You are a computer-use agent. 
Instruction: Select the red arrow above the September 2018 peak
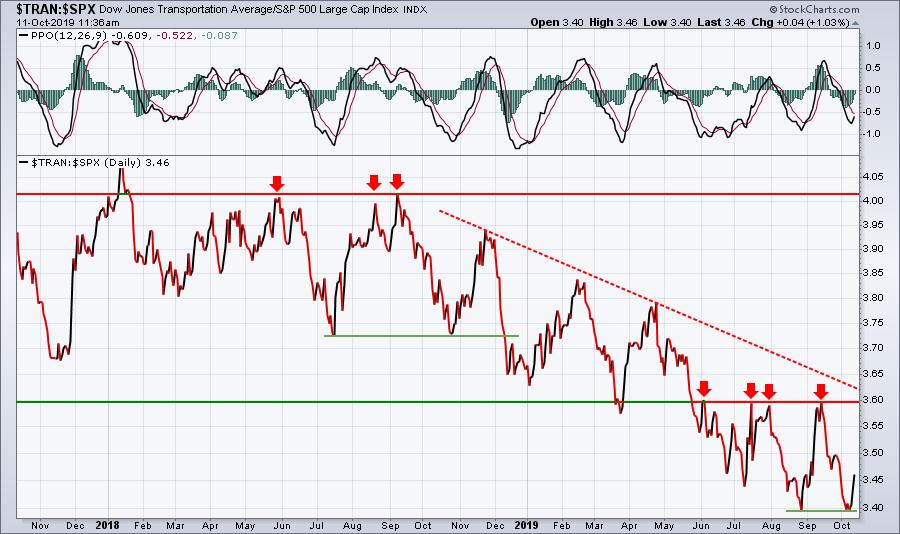click(x=397, y=181)
